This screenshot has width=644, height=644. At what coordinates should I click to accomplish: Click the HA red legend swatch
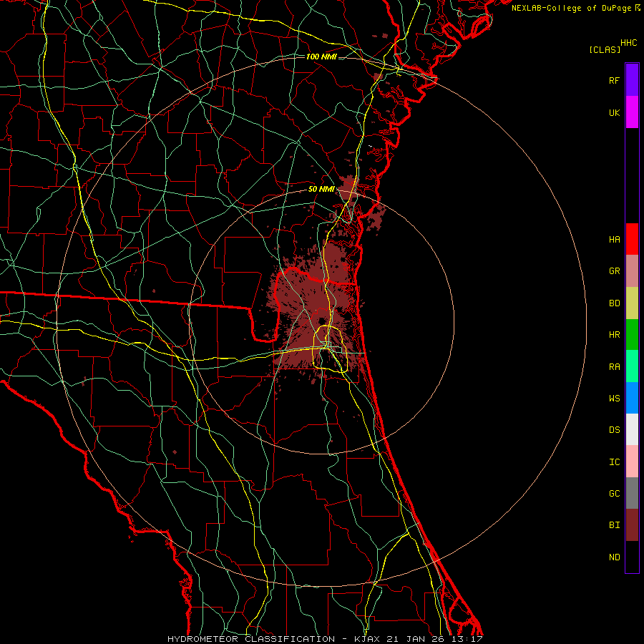[632, 239]
